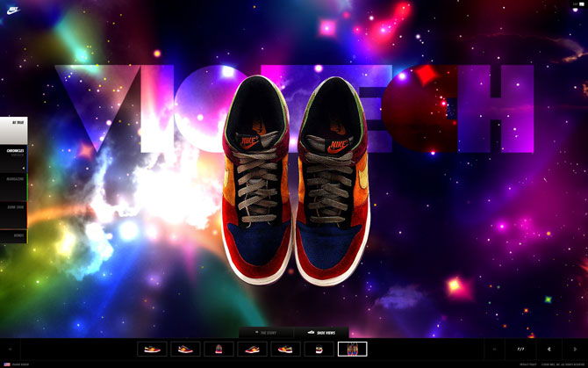Open the Change Region link

tap(20, 364)
